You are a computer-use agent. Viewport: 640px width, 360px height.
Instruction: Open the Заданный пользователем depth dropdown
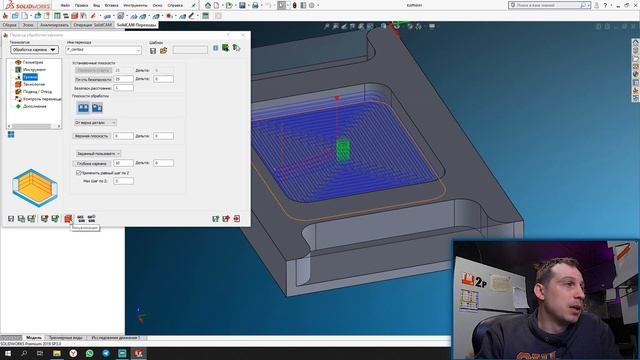[x=98, y=153]
